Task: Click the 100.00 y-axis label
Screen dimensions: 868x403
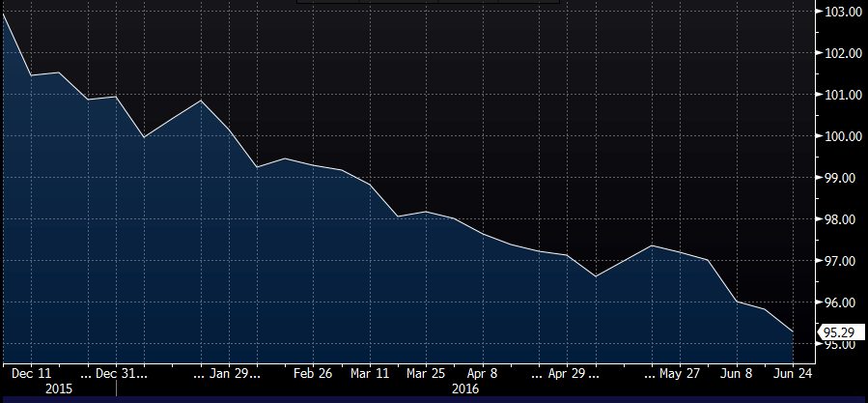Action: pos(842,136)
